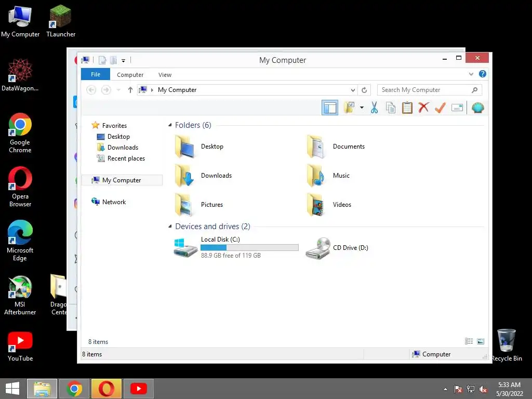Click the Rename icon in toolbar
This screenshot has width=532, height=399.
[457, 108]
